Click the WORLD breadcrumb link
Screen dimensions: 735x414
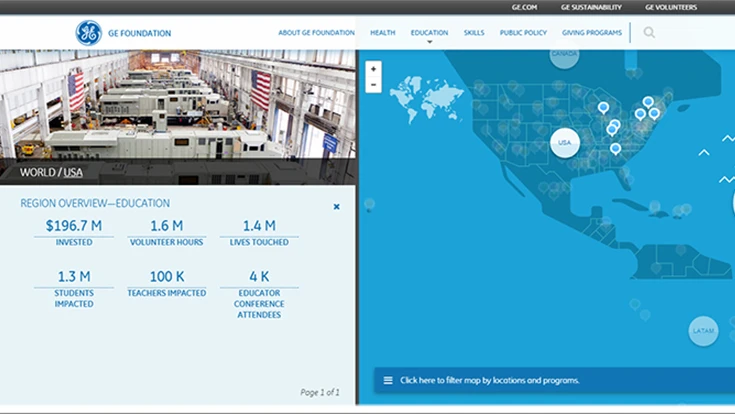coord(38,172)
